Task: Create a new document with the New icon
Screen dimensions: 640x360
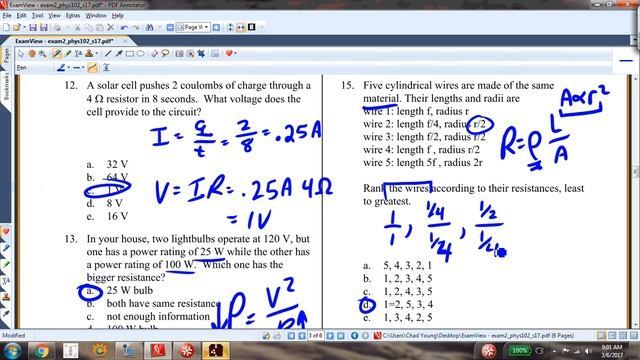Action: click(x=6, y=27)
